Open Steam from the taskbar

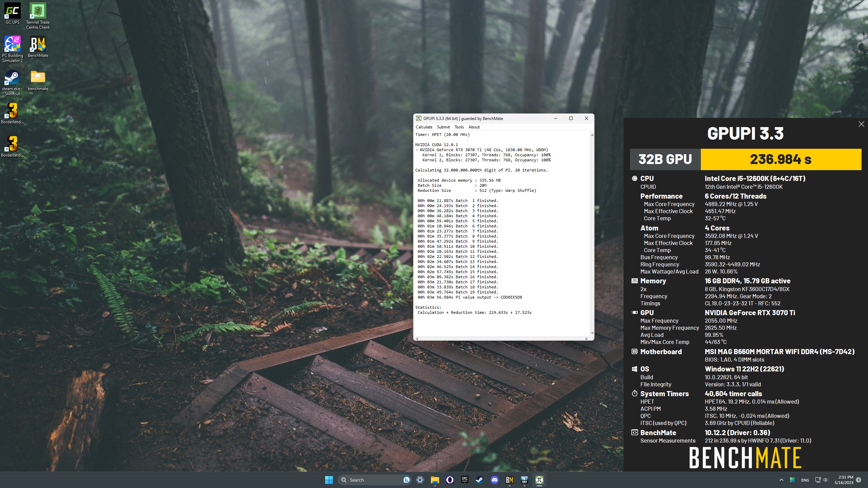[480, 480]
